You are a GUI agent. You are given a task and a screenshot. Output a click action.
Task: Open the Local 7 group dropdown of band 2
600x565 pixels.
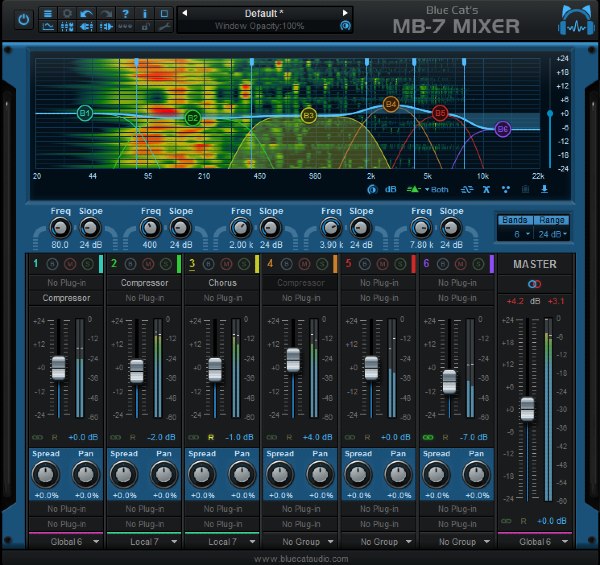pyautogui.click(x=144, y=541)
